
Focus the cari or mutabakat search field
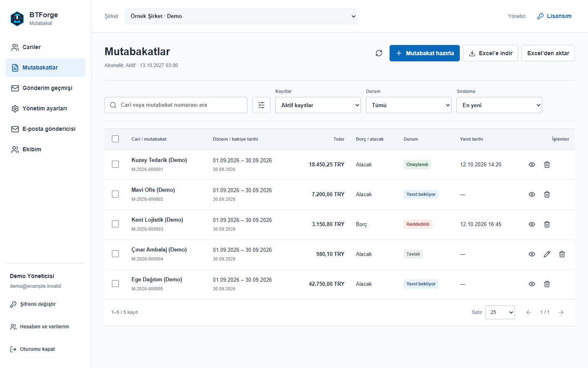(x=176, y=105)
